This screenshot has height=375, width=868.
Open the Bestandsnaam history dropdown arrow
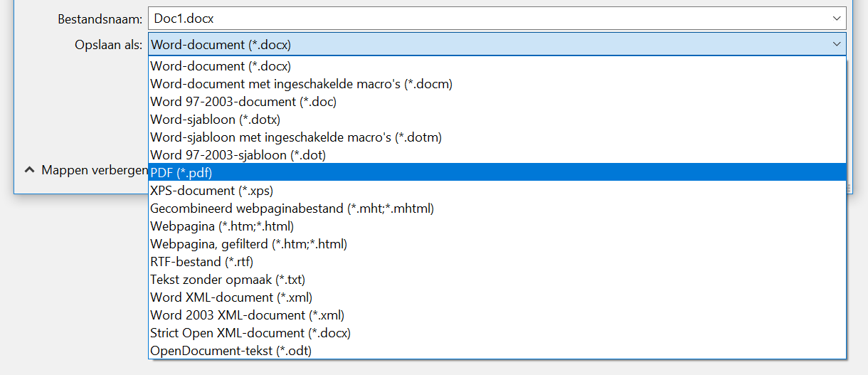(836, 19)
